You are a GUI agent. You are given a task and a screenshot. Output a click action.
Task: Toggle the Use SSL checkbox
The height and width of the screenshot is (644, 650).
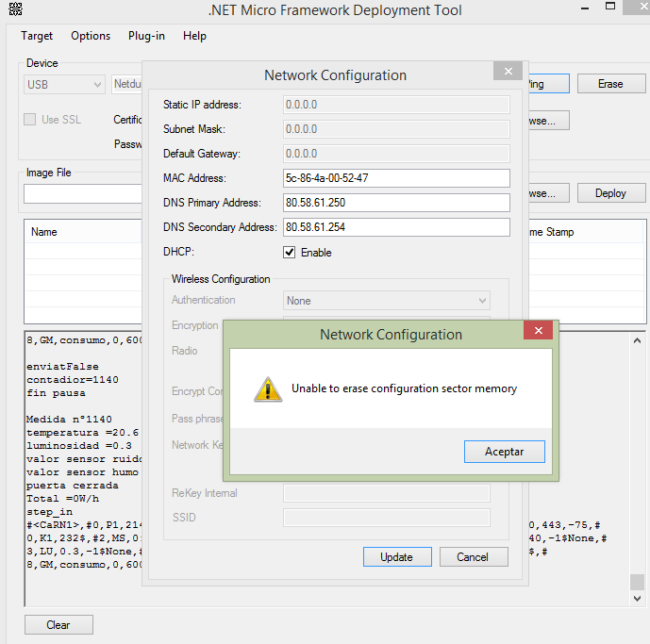[30, 120]
